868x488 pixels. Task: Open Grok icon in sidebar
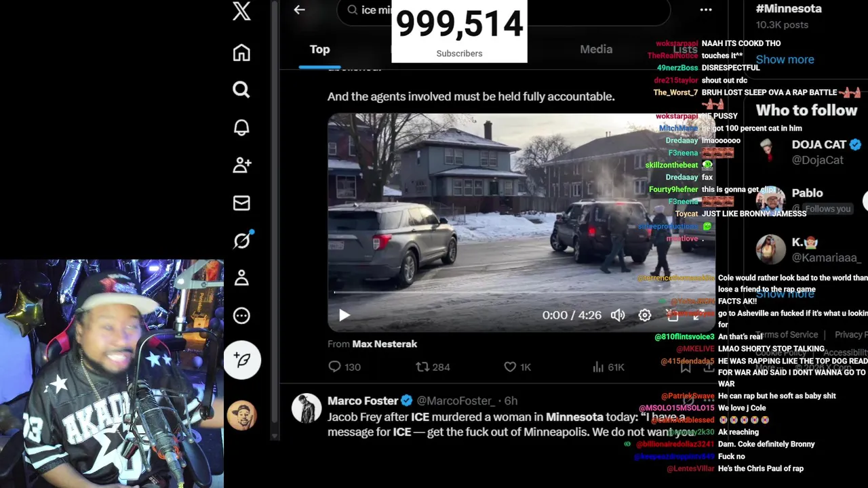click(x=242, y=240)
